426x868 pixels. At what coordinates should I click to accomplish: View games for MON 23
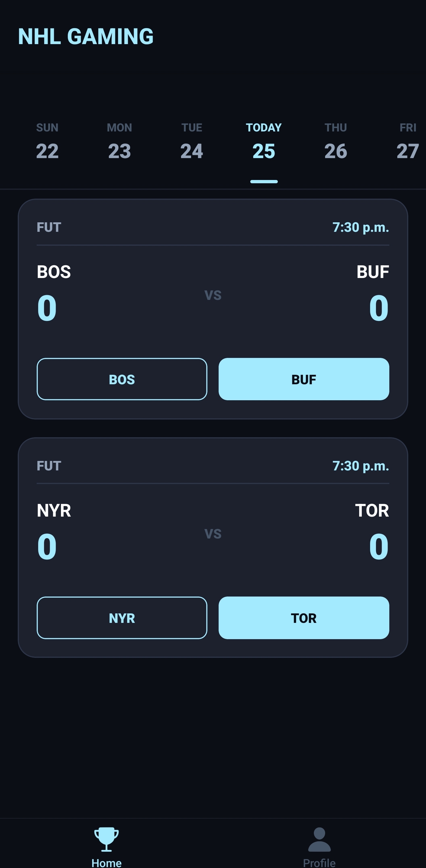[x=119, y=142]
